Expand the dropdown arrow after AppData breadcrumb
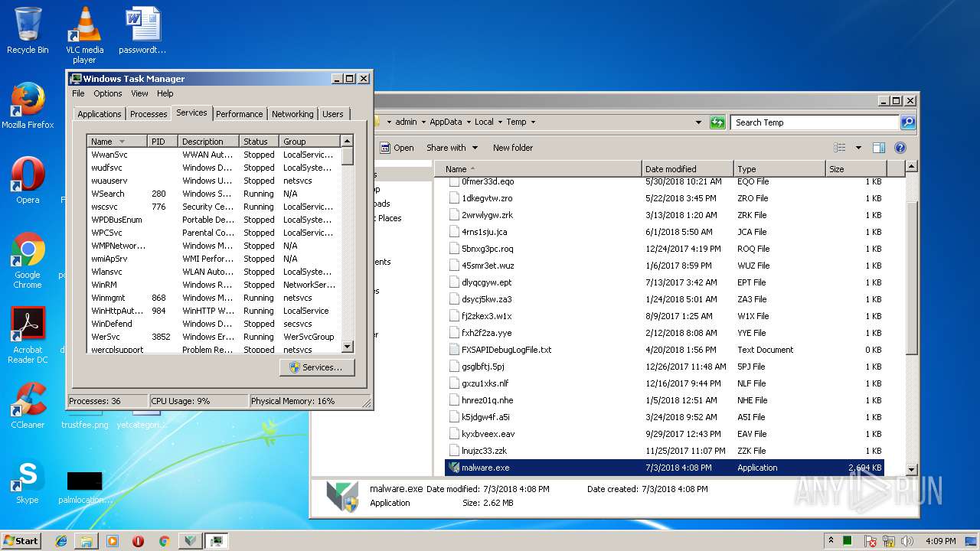Viewport: 980px width, 551px height. pos(468,122)
